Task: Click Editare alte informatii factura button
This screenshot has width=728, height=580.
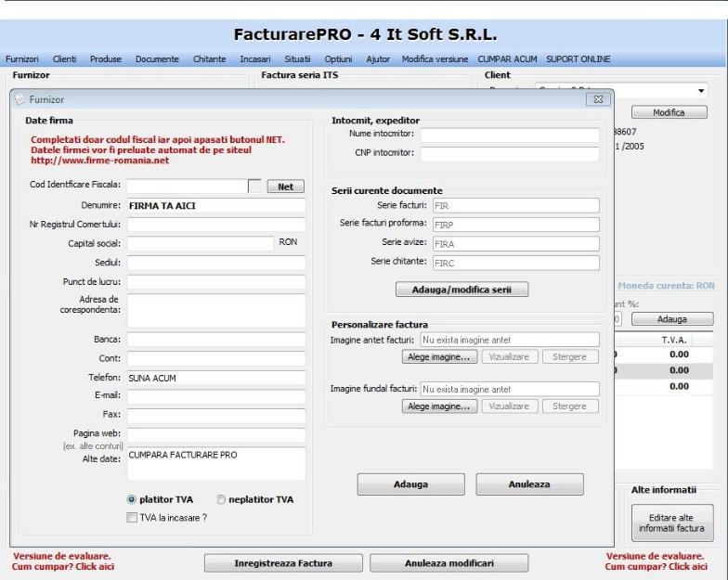Action: point(672,523)
